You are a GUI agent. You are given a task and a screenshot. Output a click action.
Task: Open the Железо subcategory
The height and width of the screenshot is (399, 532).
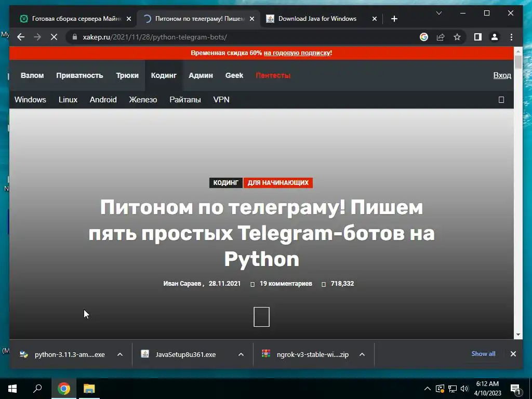143,100
